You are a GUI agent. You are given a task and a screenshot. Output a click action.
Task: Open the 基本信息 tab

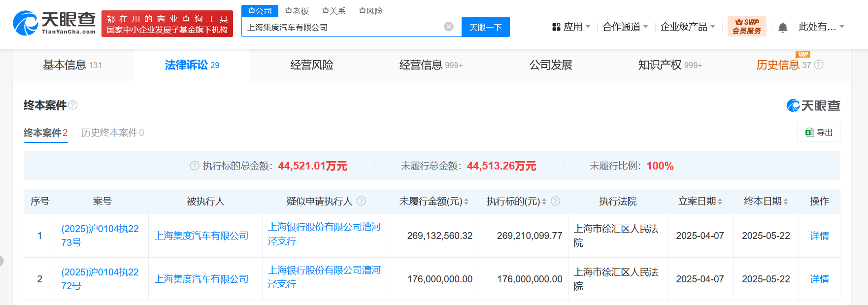click(72, 65)
